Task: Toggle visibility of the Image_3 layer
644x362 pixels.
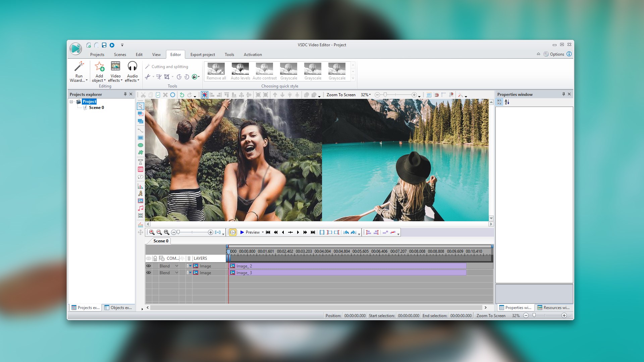Action: [148, 273]
